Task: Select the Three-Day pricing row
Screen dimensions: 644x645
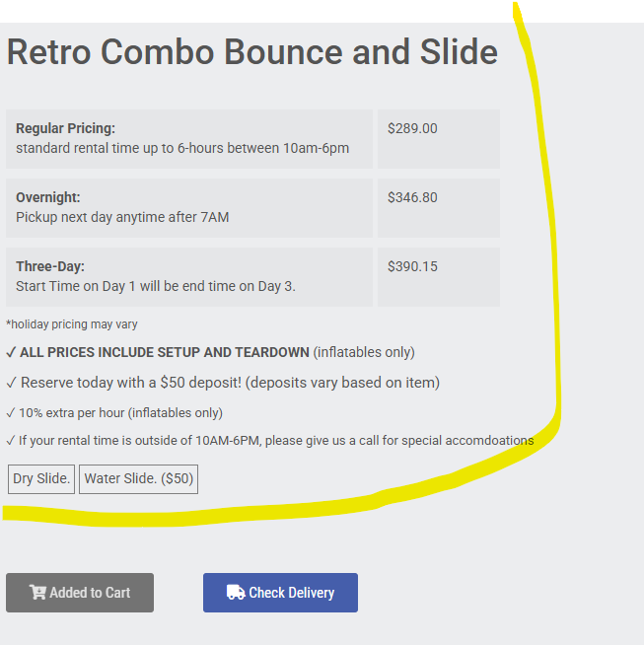Action: tap(188, 277)
